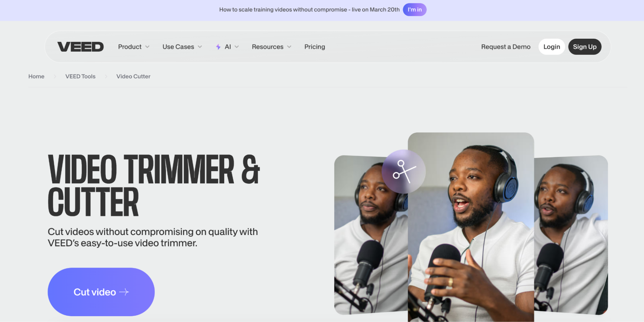This screenshot has height=322, width=644.
Task: Open the Use Cases menu
Action: pos(178,47)
